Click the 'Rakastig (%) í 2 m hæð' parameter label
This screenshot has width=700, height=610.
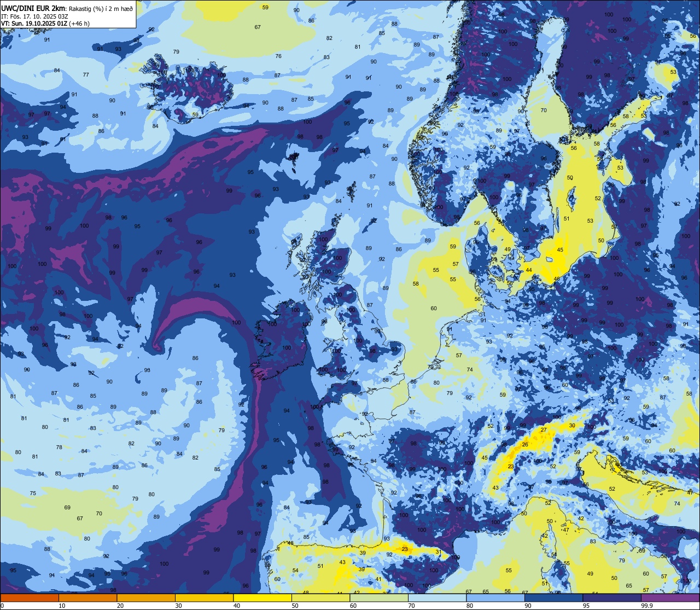(x=101, y=9)
